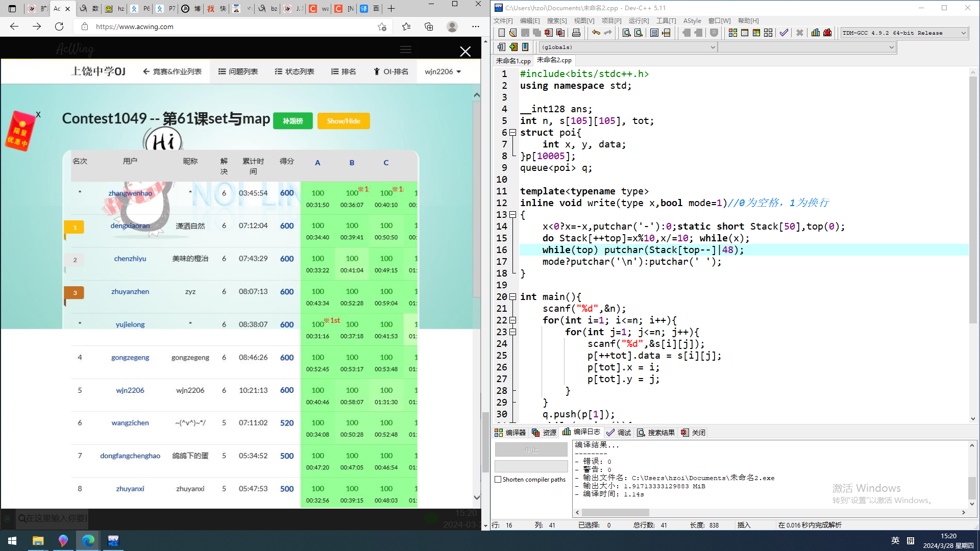Click the Undo arrow icon
The width and height of the screenshot is (980, 551).
pyautogui.click(x=596, y=33)
